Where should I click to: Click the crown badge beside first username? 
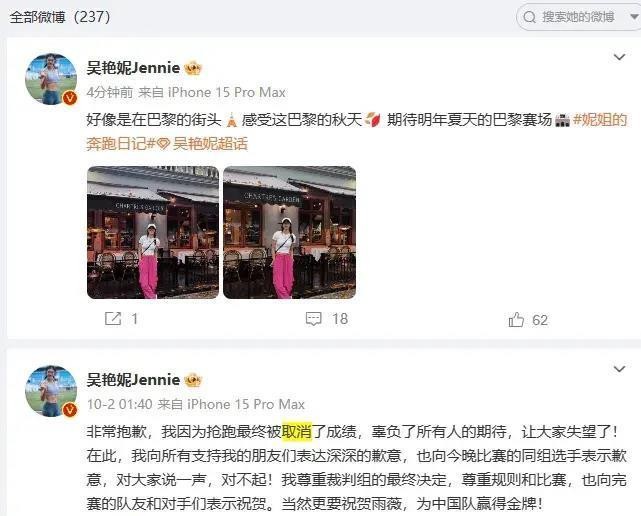[193, 68]
